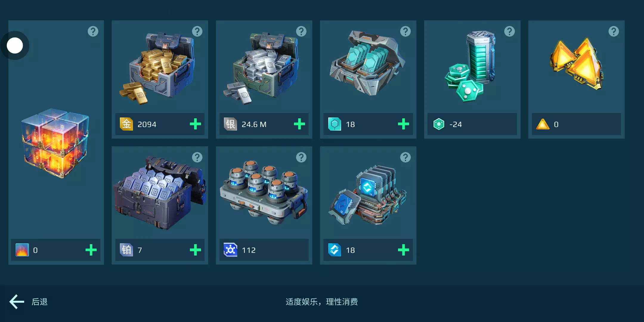This screenshot has height=322, width=644.
Task: Select the platinum ingot crate image
Action: 160,193
